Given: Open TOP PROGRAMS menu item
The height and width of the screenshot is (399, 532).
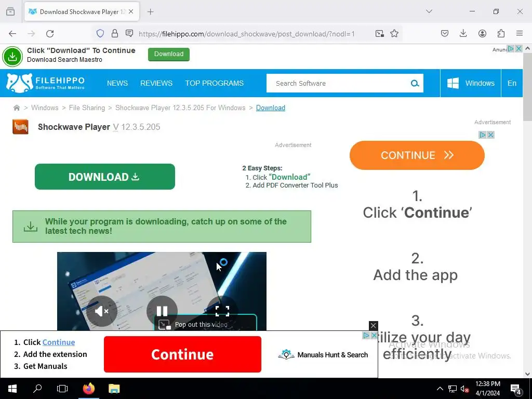Looking at the screenshot, I should [215, 83].
